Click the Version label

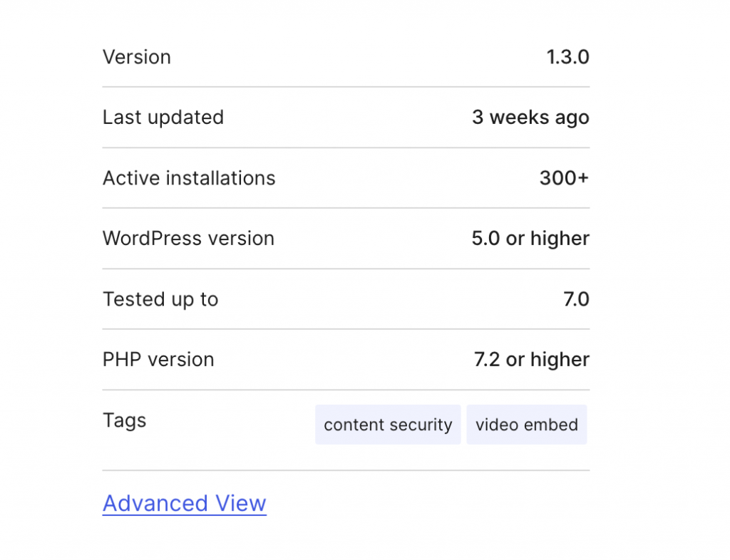[137, 57]
